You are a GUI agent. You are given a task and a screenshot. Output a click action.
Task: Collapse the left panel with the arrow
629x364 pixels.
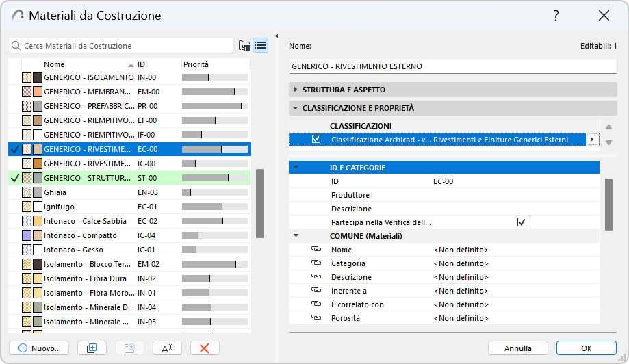pyautogui.click(x=276, y=36)
